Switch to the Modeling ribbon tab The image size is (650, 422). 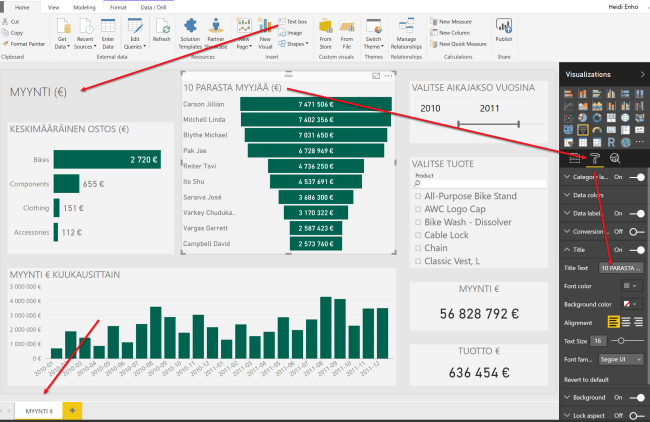85,5
